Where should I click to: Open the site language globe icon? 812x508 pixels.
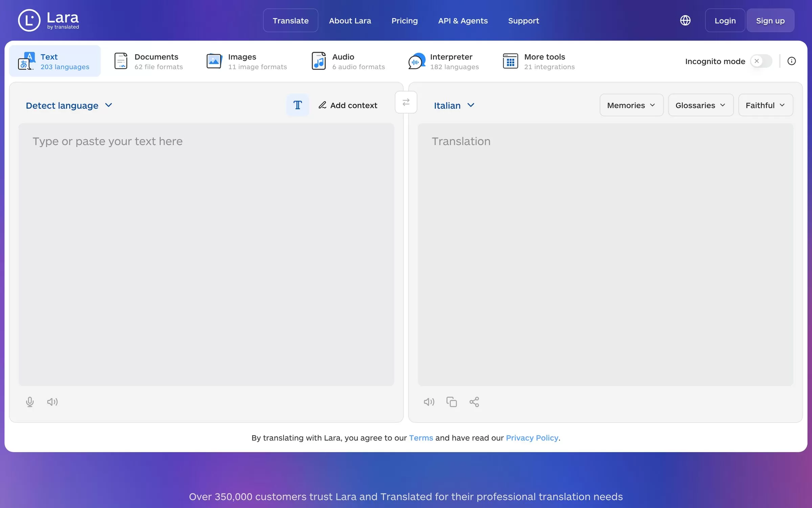tap(685, 20)
